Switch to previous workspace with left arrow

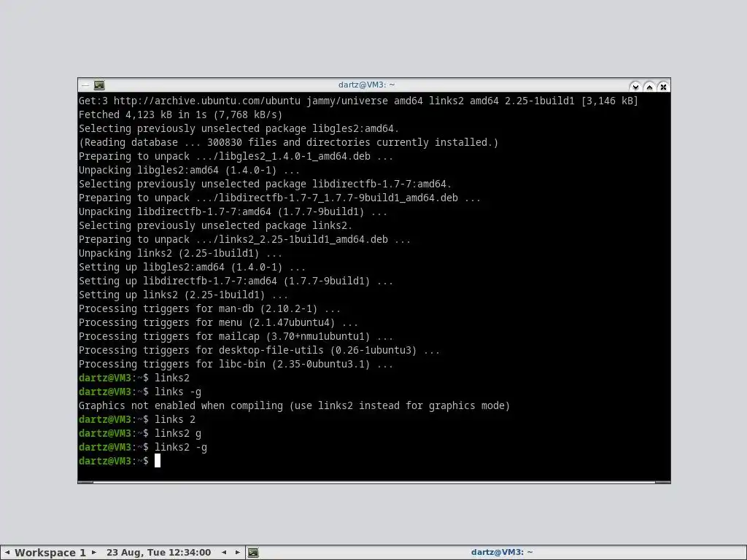(7, 553)
